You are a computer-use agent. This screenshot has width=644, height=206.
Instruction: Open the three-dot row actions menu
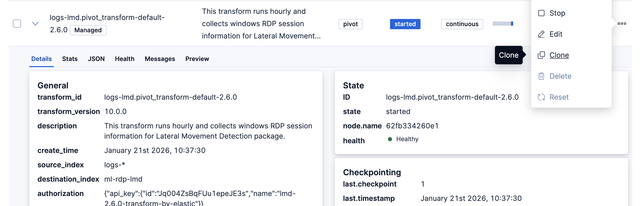tap(622, 24)
